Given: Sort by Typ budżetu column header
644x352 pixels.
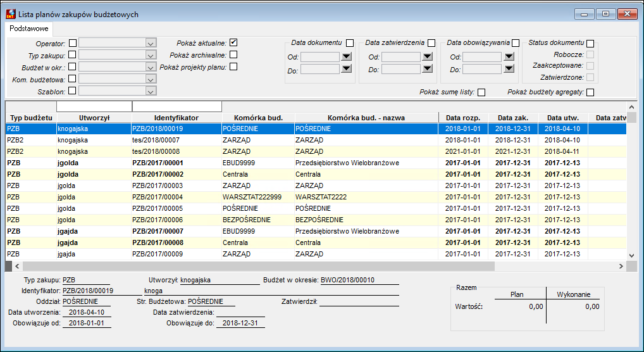Looking at the screenshot, I should [x=31, y=118].
